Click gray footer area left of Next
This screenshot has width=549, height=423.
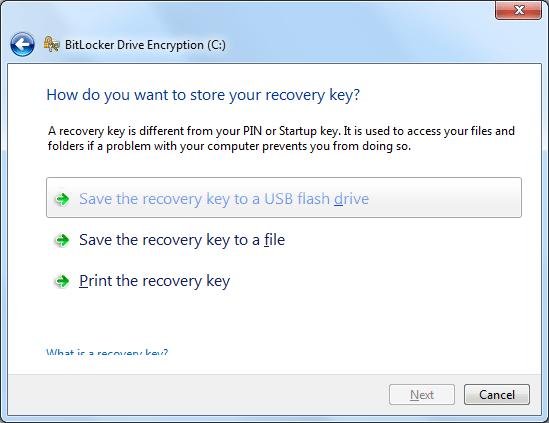click(x=196, y=395)
